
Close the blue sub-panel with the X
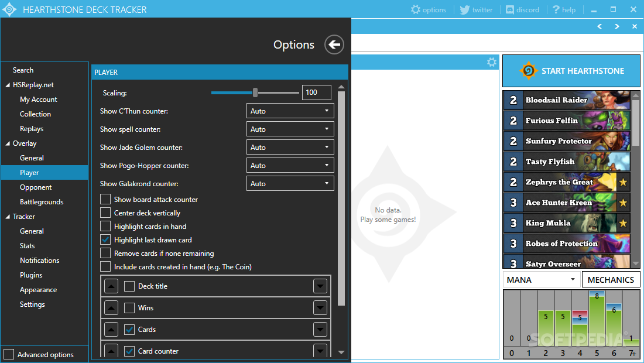[x=635, y=26]
